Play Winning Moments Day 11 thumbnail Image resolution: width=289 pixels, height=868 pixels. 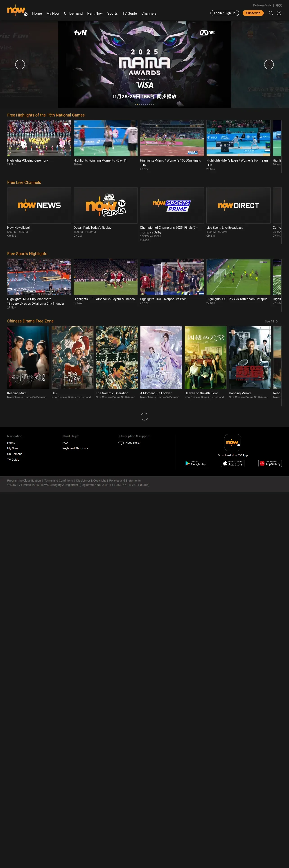106,138
